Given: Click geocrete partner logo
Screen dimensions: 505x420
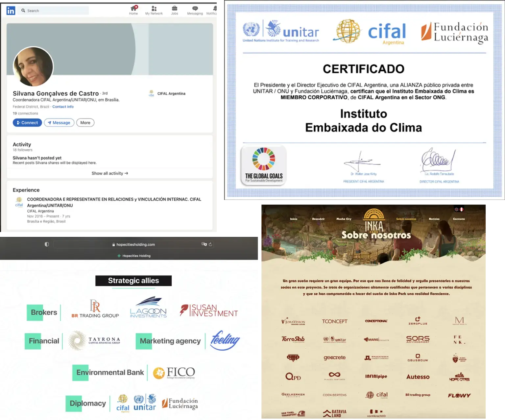Looking at the screenshot, I should click(x=334, y=358).
